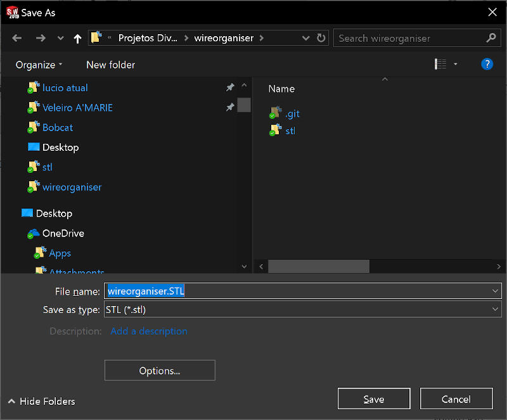Viewport: 507px width, 420px height.
Task: Open the Bobcat folder in navigation pane
Action: pyautogui.click(x=58, y=128)
